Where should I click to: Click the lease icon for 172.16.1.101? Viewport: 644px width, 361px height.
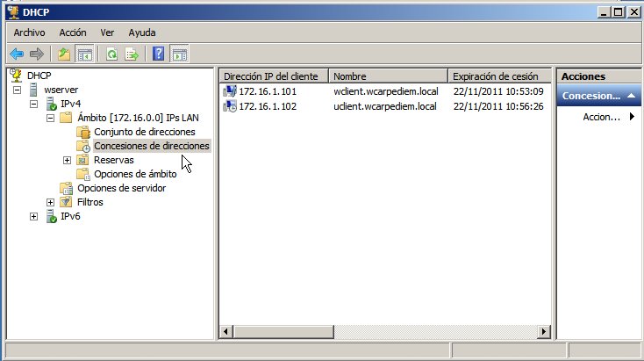click(230, 90)
